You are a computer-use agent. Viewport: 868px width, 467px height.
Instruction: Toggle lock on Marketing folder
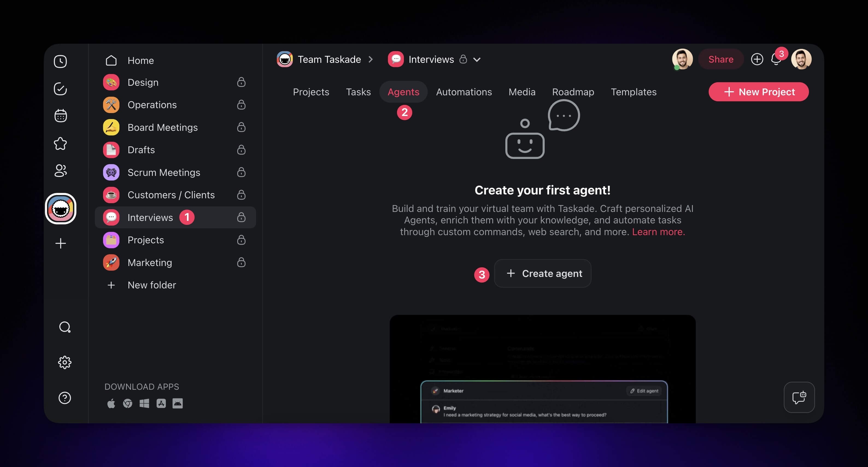point(241,262)
